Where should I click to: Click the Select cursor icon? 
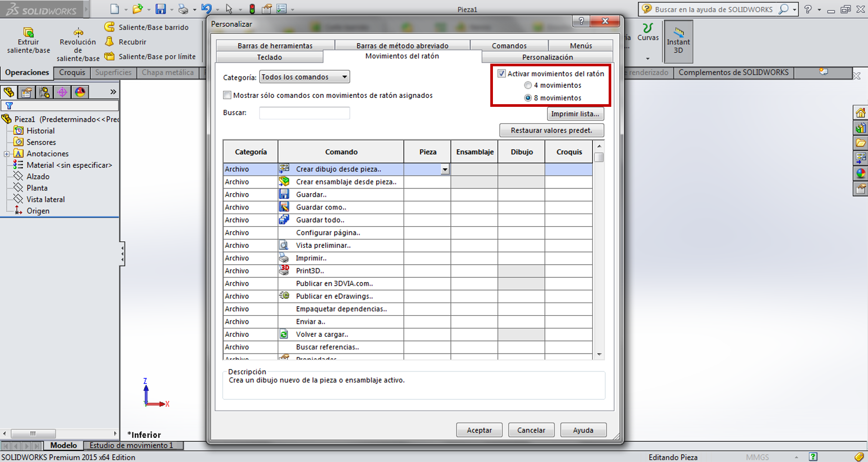coord(229,9)
